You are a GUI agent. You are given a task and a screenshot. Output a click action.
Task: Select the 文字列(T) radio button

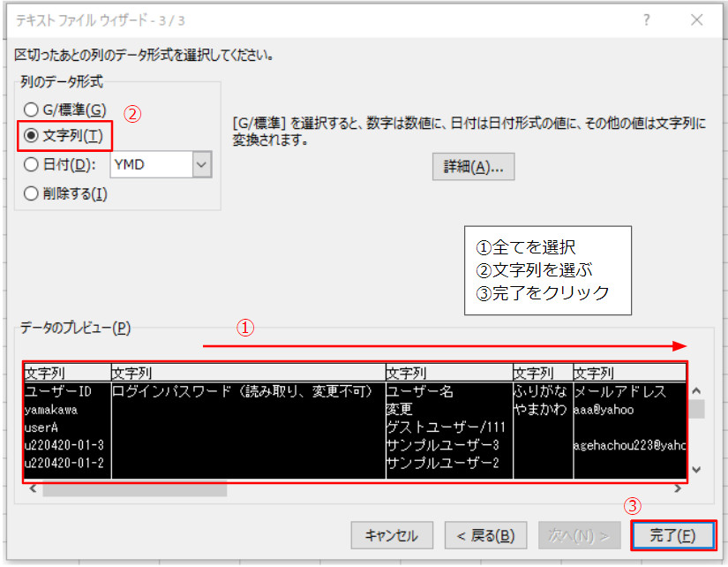pyautogui.click(x=31, y=136)
